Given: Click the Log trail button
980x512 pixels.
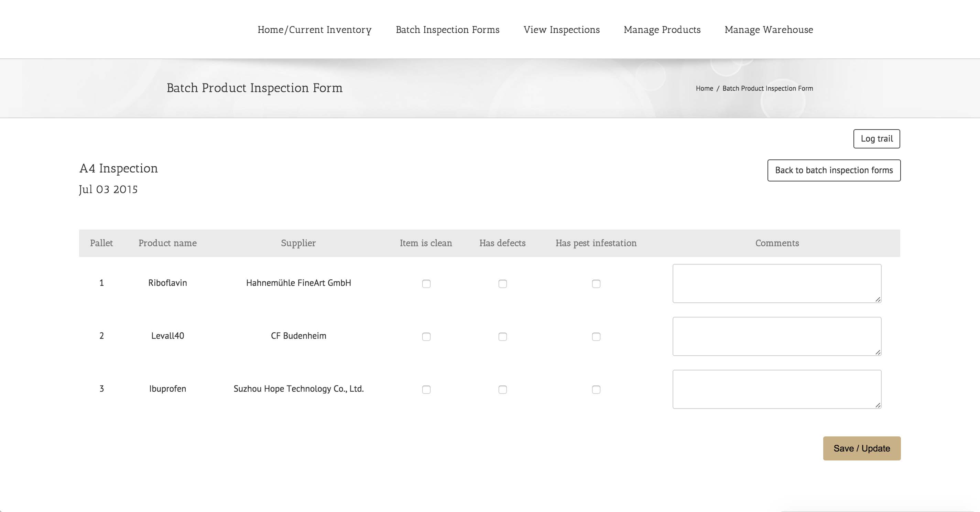Looking at the screenshot, I should [876, 139].
